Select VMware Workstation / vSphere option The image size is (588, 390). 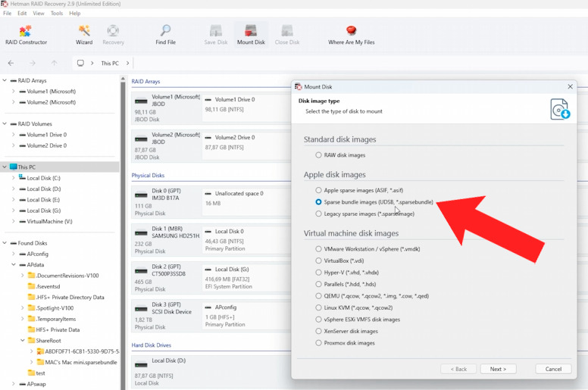pyautogui.click(x=318, y=248)
